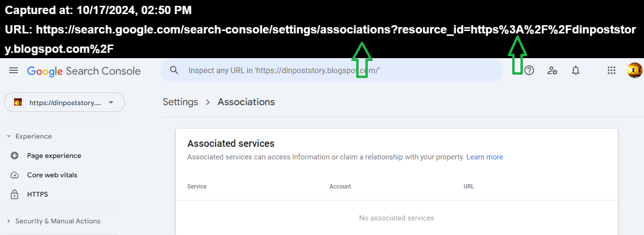The height and width of the screenshot is (235, 644).
Task: Open the notifications bell
Action: click(576, 71)
